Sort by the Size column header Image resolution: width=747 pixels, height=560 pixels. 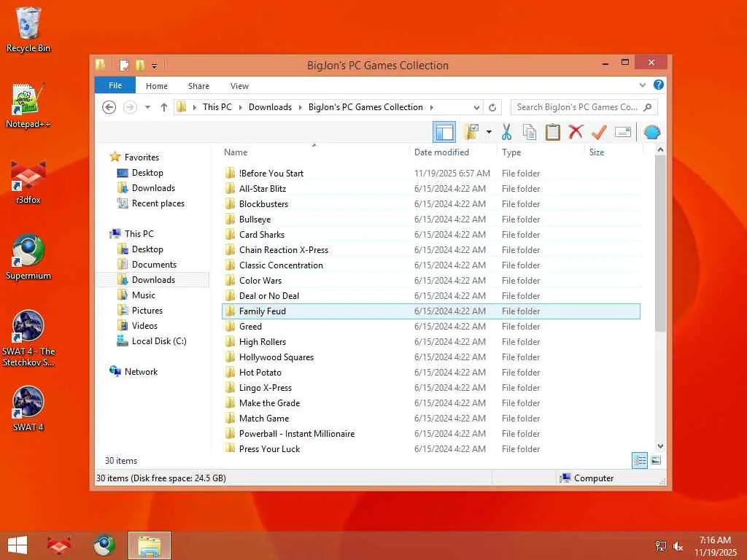pyautogui.click(x=614, y=152)
